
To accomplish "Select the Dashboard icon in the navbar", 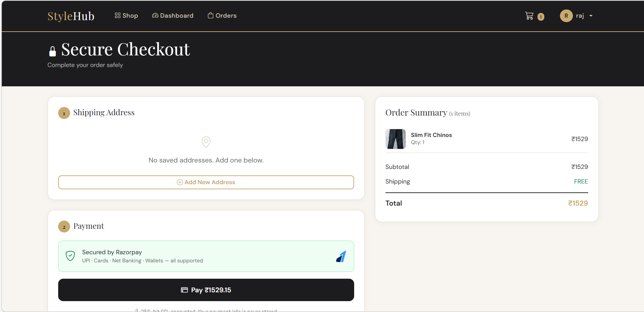I will pyautogui.click(x=155, y=15).
